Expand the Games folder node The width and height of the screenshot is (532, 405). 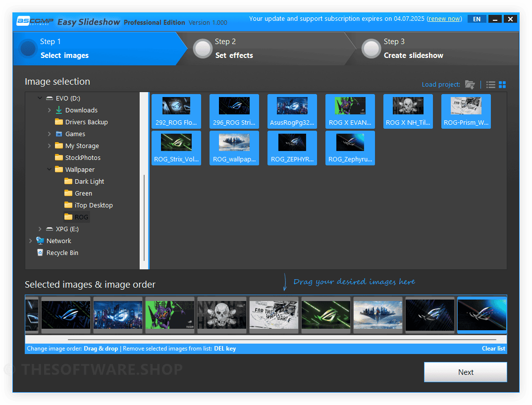click(x=49, y=134)
